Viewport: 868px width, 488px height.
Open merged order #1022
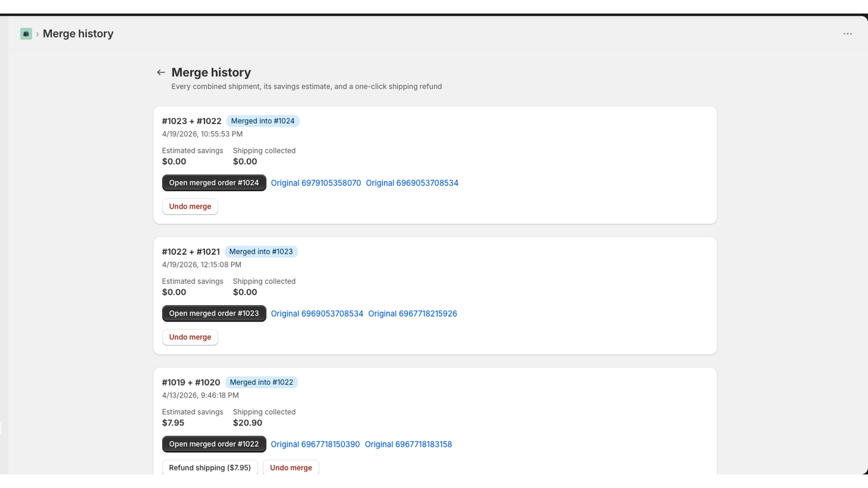pos(214,444)
